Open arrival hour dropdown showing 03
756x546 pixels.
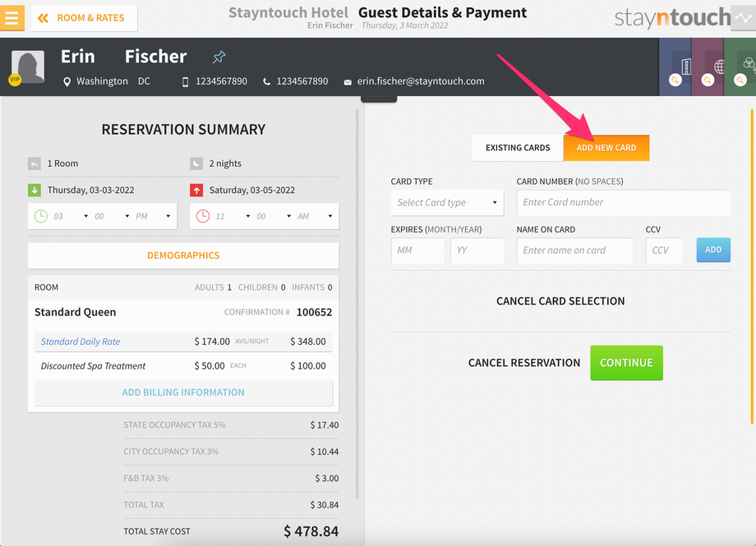click(x=71, y=217)
